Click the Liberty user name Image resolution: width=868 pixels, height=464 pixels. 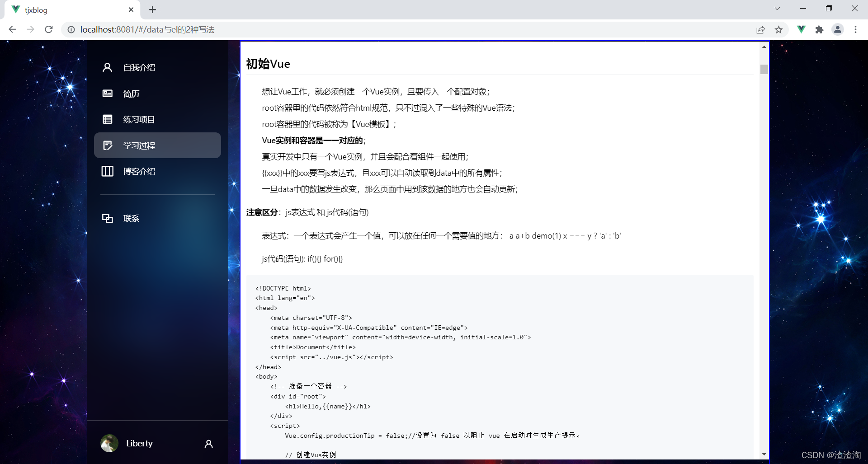pyautogui.click(x=139, y=443)
